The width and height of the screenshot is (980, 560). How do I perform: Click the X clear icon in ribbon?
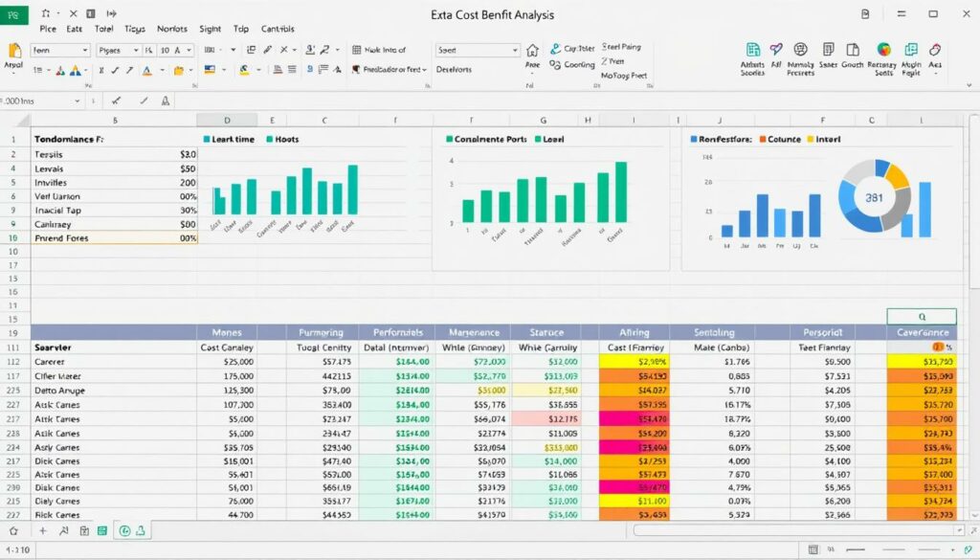pos(283,50)
